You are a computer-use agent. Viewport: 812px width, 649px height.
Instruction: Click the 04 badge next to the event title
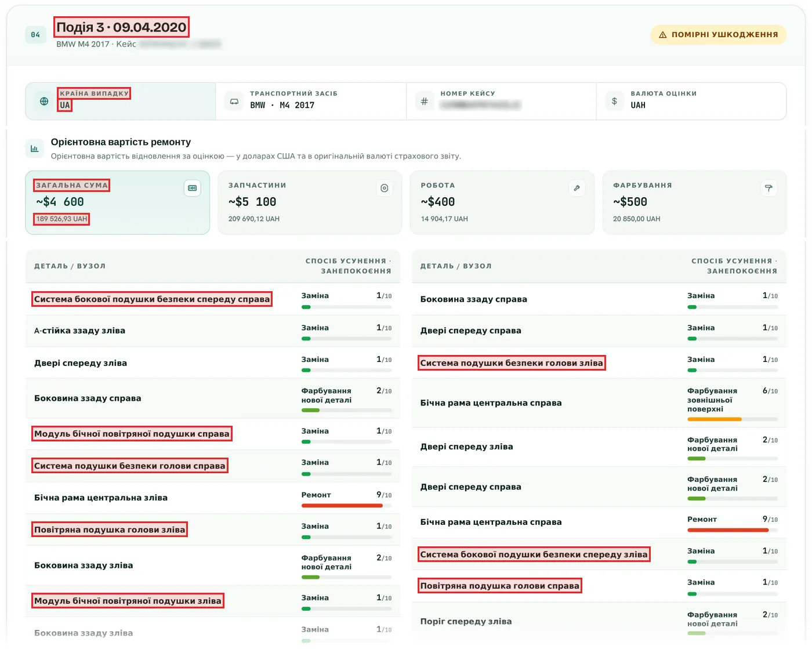35,35
